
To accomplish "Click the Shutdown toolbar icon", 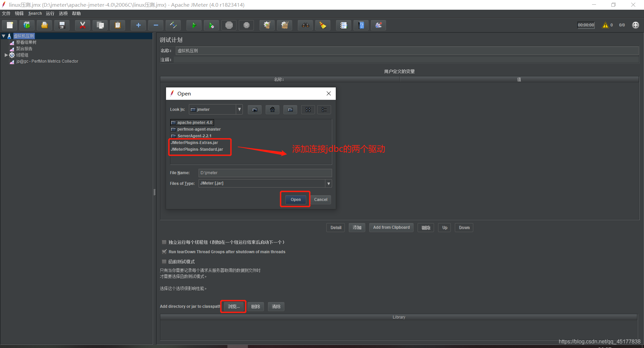I will pyautogui.click(x=247, y=25).
